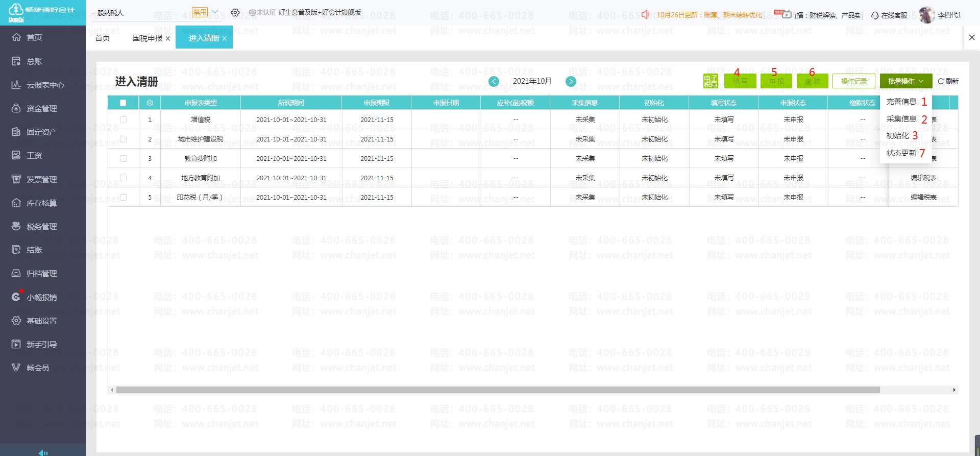Click 编辑税表 for 印花税 row
Screen dimensions: 980x456
click(x=923, y=197)
